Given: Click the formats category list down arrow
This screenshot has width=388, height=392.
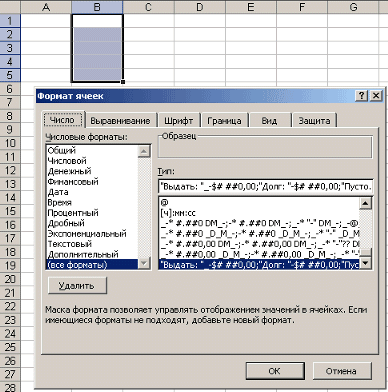Looking at the screenshot, I should coord(144,263).
